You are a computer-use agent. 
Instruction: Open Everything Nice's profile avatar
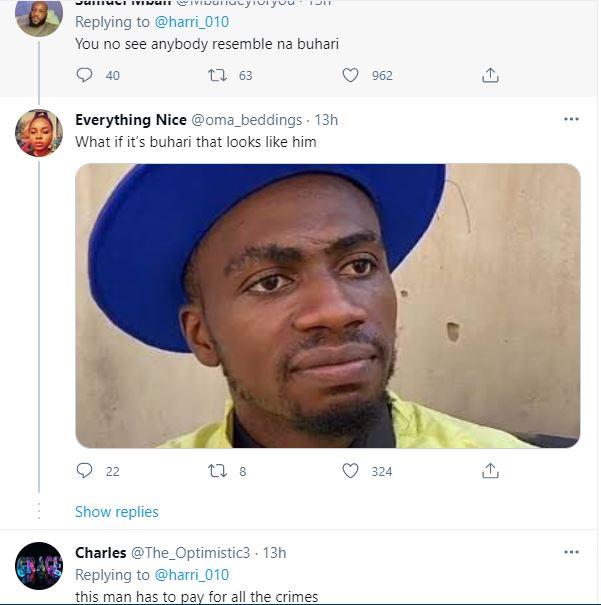39,133
